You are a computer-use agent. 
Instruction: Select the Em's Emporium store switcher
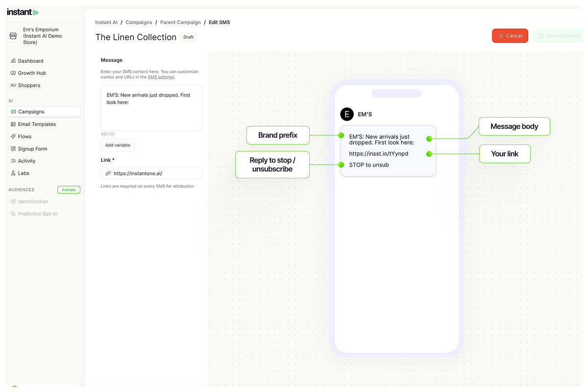[x=44, y=36]
